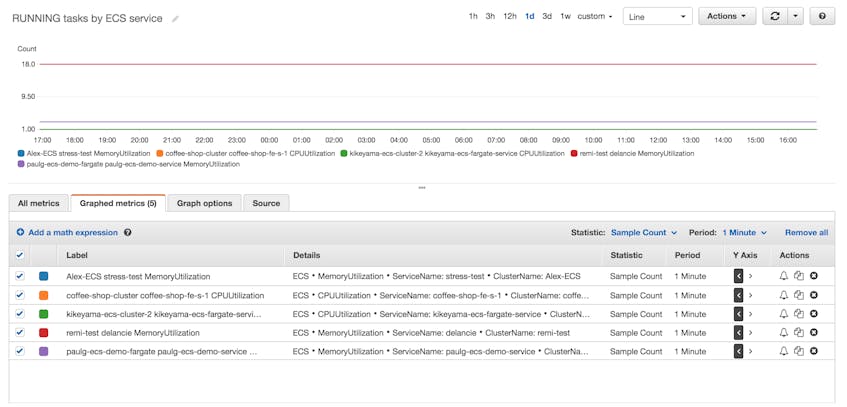Set coffee-shop-cluster row to right Y axis
The height and width of the screenshot is (407, 847).
750,295
